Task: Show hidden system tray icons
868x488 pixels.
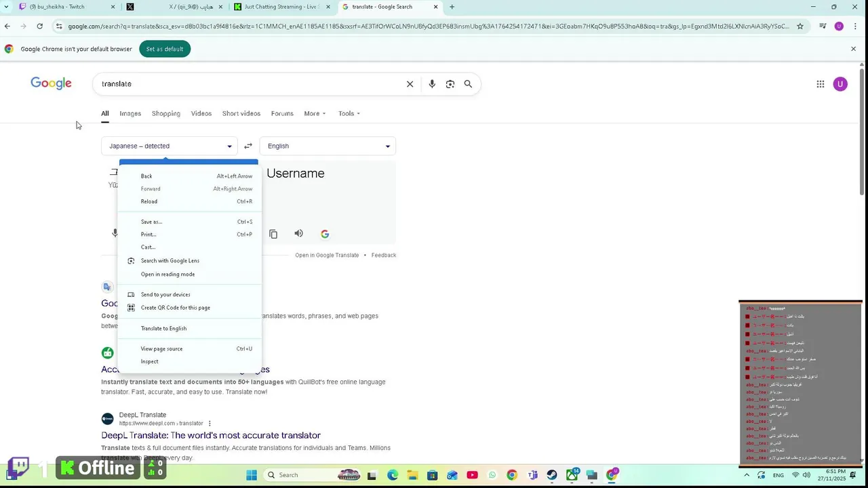Action: coord(747,475)
